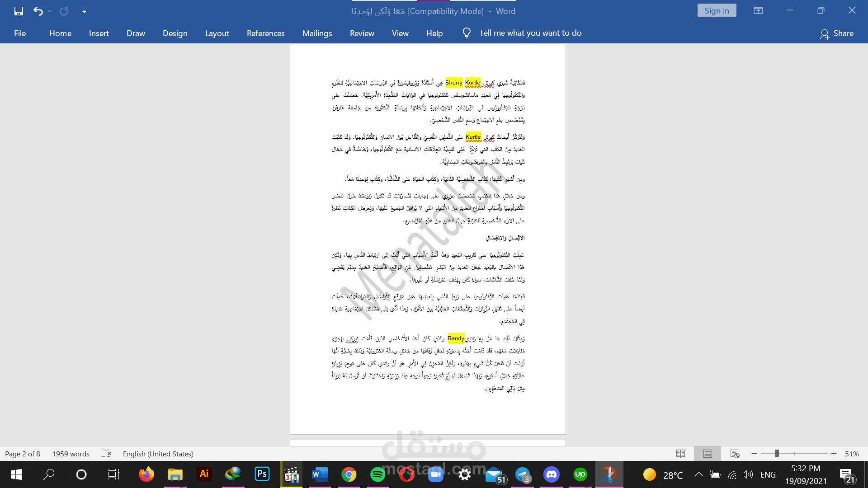The image size is (868, 488).
Task: Switch to Print Layout view
Action: click(x=708, y=453)
